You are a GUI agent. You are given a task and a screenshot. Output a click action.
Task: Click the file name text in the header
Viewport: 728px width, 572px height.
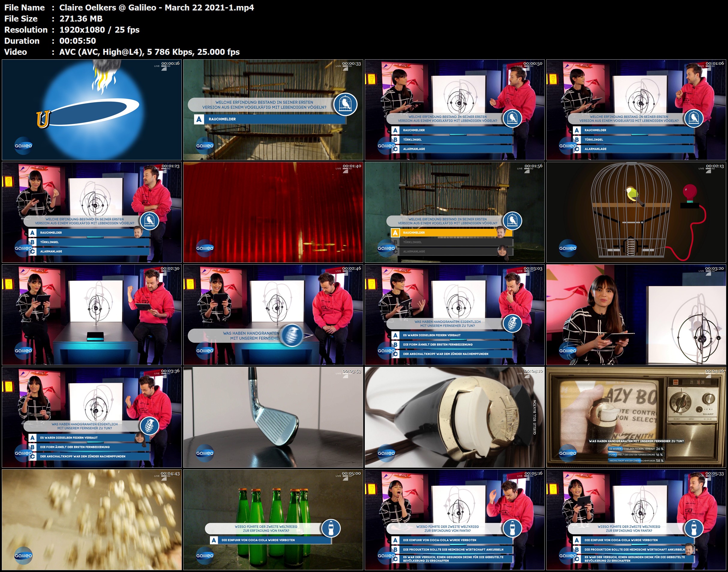(156, 8)
